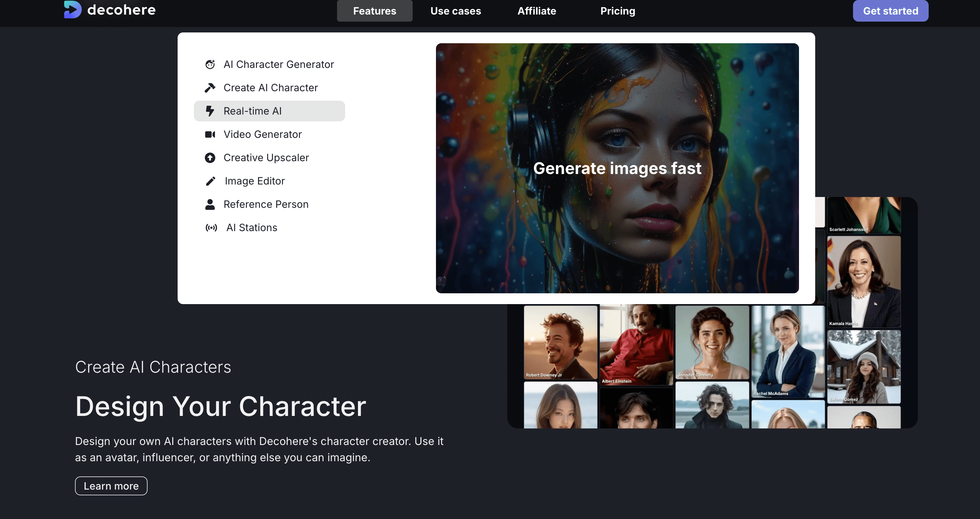
Task: Click the Learn more button
Action: click(x=111, y=486)
